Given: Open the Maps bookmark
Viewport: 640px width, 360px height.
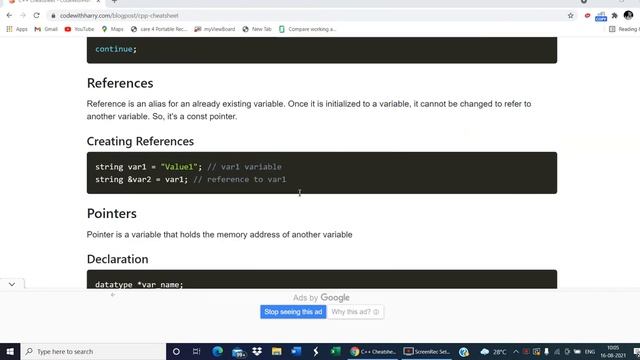Looking at the screenshot, I should pyautogui.click(x=112, y=29).
